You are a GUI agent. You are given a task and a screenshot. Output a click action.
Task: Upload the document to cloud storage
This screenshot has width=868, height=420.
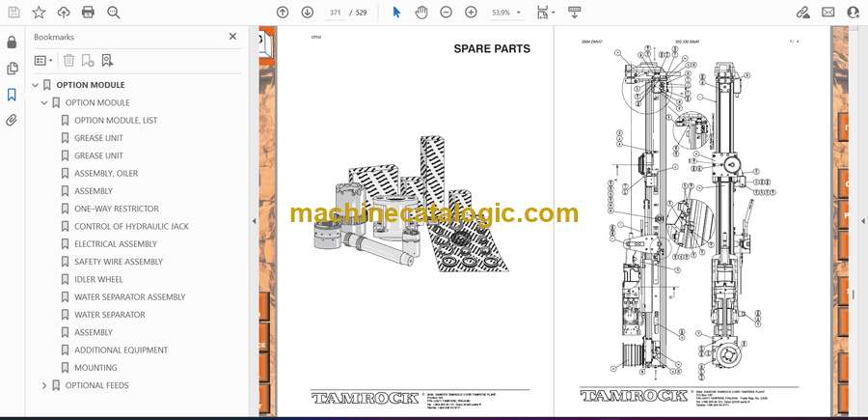64,13
